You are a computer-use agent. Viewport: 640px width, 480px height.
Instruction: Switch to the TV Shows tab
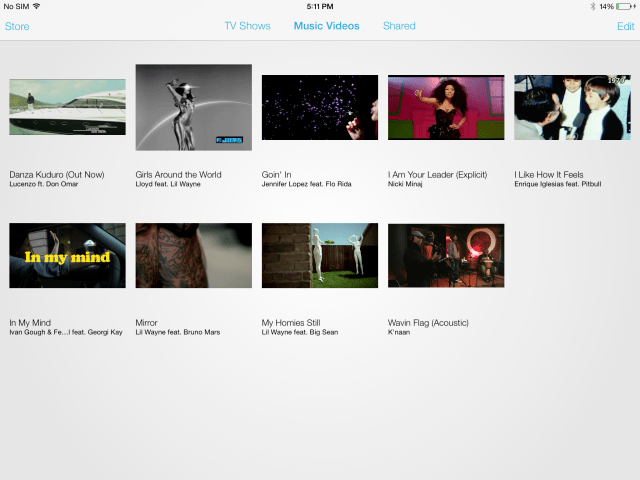point(247,26)
